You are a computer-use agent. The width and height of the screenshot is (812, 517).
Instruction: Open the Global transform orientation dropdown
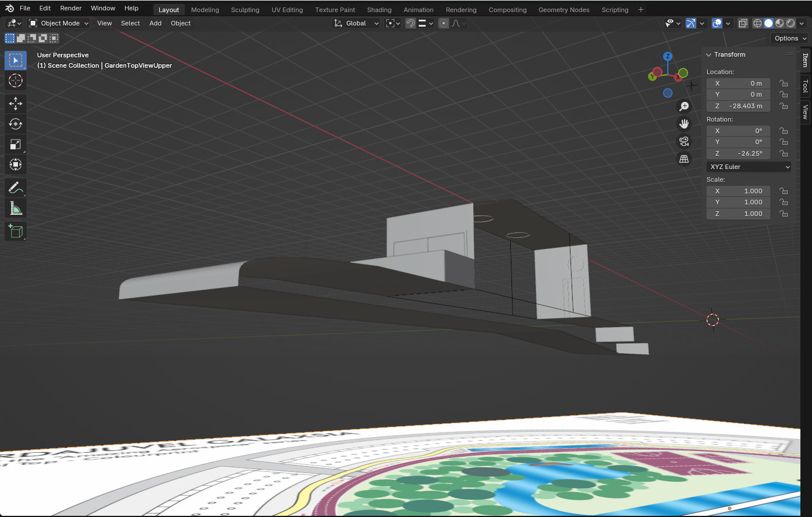point(356,24)
